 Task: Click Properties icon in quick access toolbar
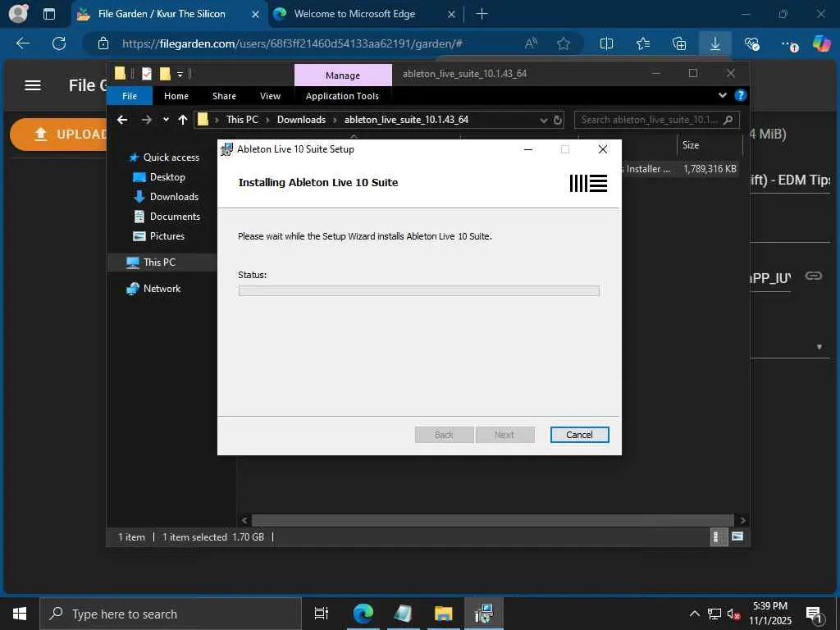[147, 73]
